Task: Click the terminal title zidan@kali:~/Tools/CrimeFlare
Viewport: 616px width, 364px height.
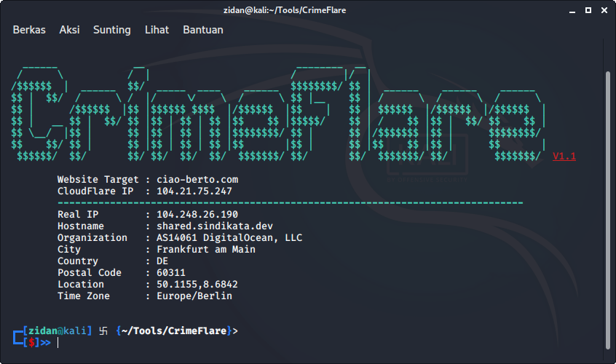Action: click(285, 10)
